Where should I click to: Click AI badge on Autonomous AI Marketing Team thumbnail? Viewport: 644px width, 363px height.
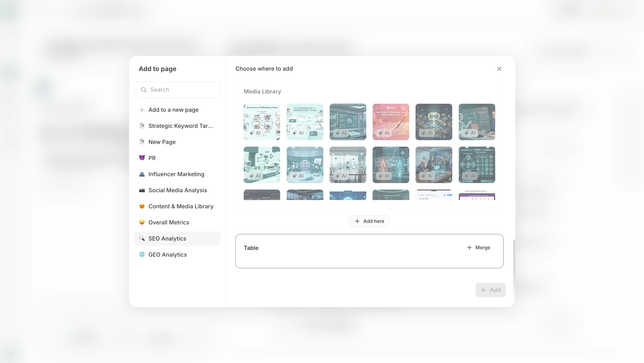[x=298, y=133]
